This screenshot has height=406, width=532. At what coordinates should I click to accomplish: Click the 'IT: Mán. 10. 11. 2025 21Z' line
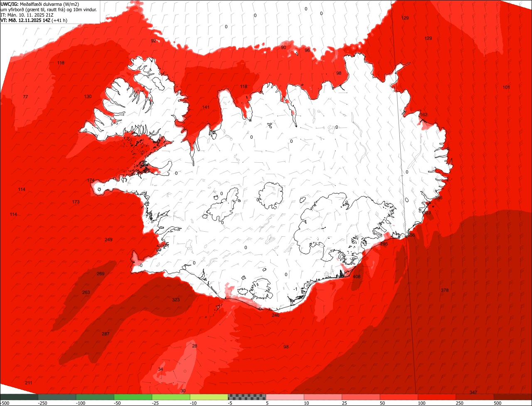[27, 15]
